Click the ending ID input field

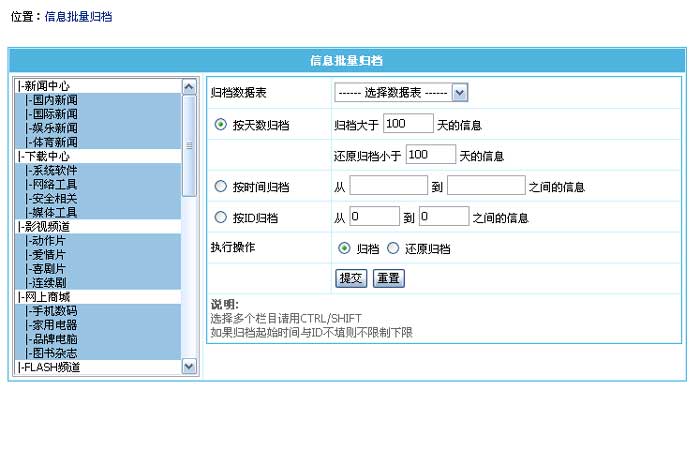point(443,217)
